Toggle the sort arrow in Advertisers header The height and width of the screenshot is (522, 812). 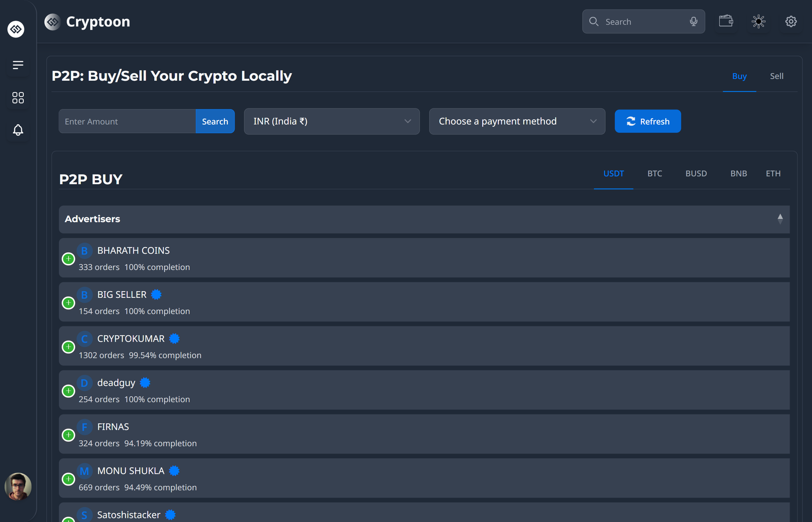(781, 219)
